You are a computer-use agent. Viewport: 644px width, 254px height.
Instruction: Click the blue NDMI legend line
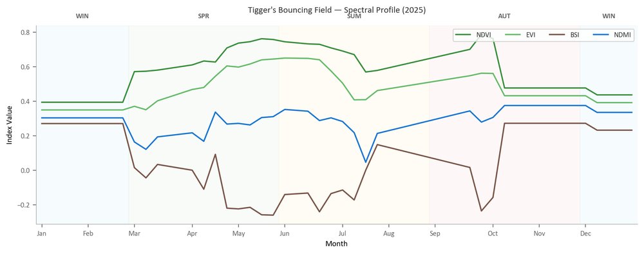[x=601, y=35]
